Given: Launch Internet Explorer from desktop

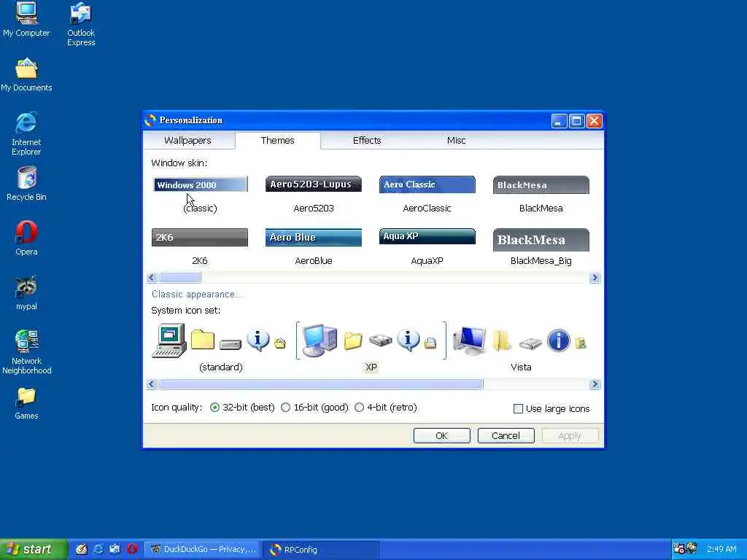Looking at the screenshot, I should coord(26,134).
